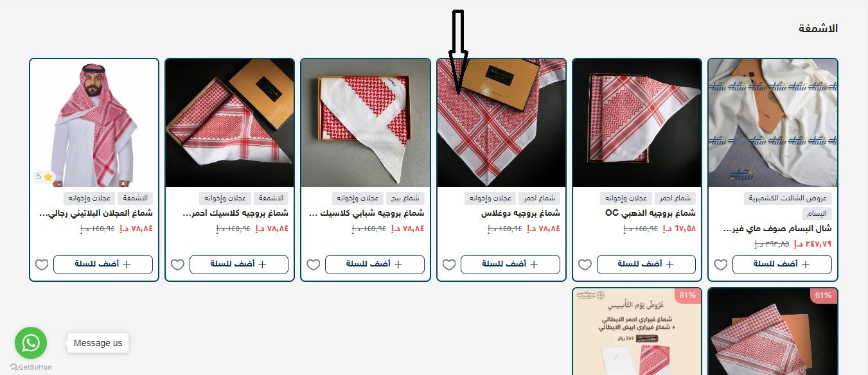Click the Message us label

(x=98, y=343)
